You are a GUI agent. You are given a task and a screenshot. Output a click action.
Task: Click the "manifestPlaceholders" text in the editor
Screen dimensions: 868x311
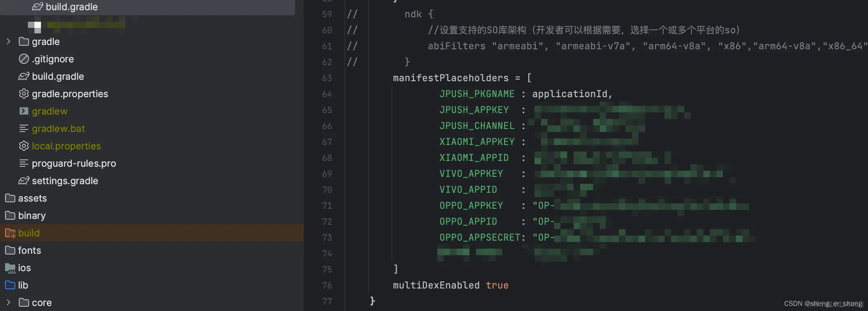pos(451,78)
